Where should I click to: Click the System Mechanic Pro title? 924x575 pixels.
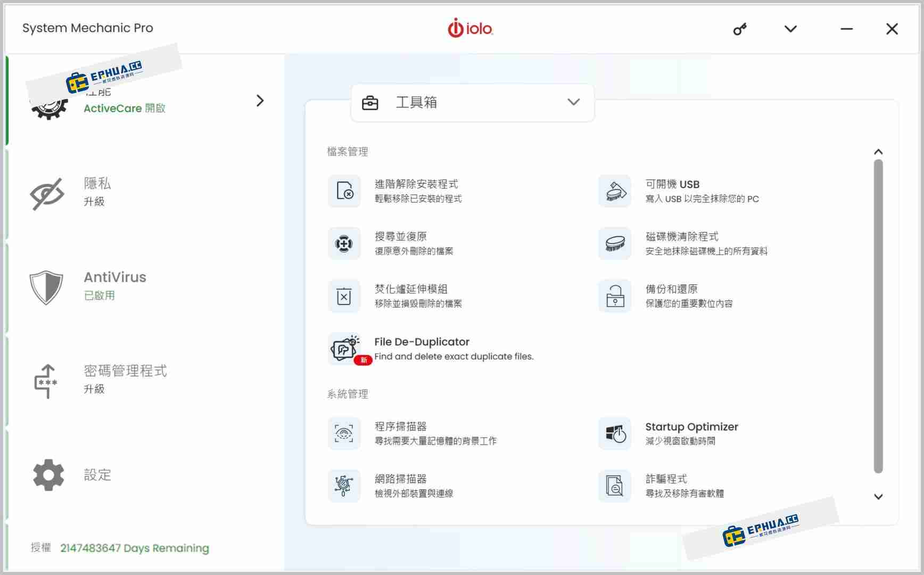coord(88,28)
